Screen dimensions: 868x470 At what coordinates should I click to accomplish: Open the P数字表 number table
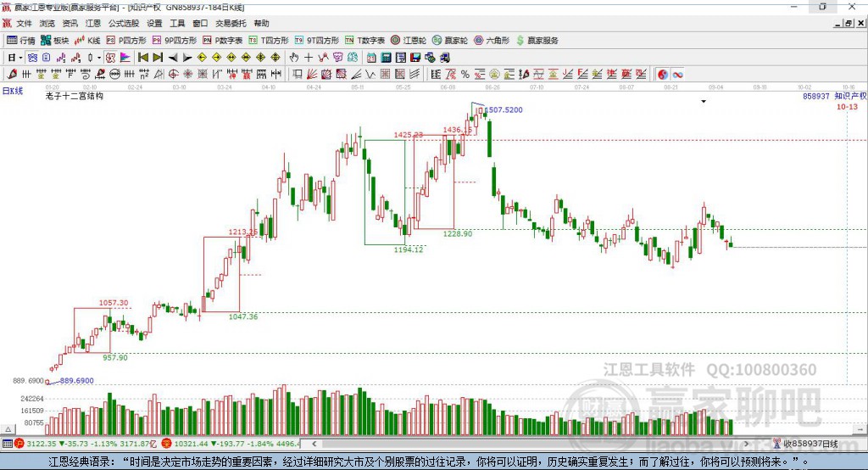point(223,41)
